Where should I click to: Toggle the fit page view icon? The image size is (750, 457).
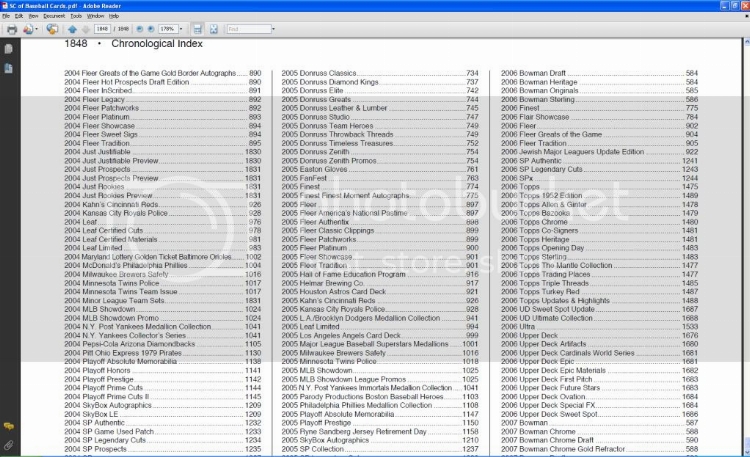[x=213, y=29]
